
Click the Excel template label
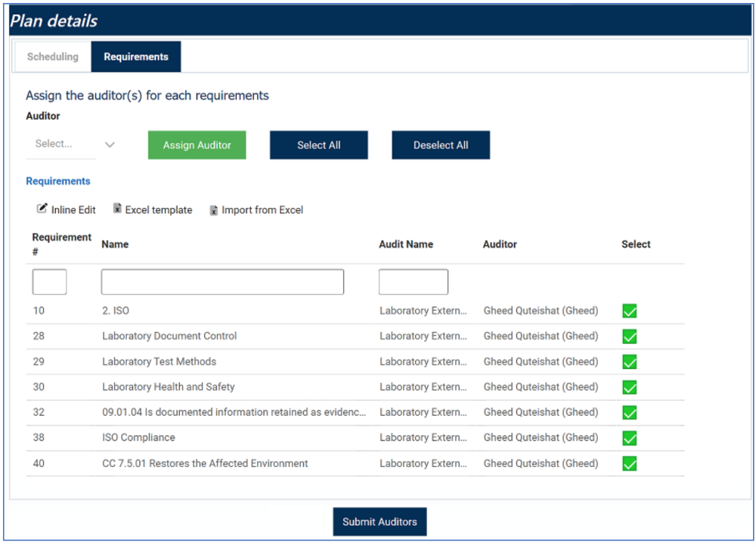(x=159, y=210)
